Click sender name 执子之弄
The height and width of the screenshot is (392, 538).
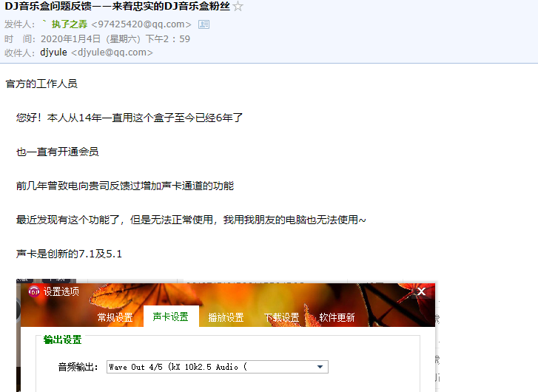coord(70,24)
